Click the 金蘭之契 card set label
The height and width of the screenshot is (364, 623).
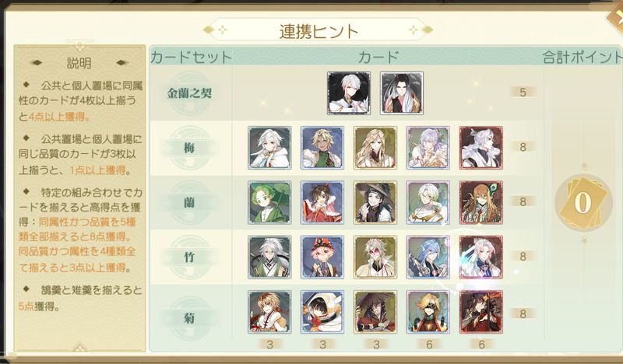(x=189, y=93)
